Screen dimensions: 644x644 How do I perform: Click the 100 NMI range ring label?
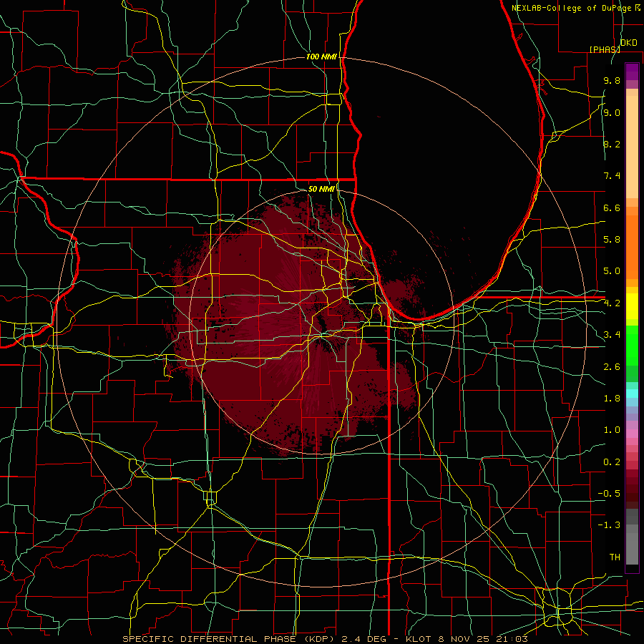coord(321,57)
